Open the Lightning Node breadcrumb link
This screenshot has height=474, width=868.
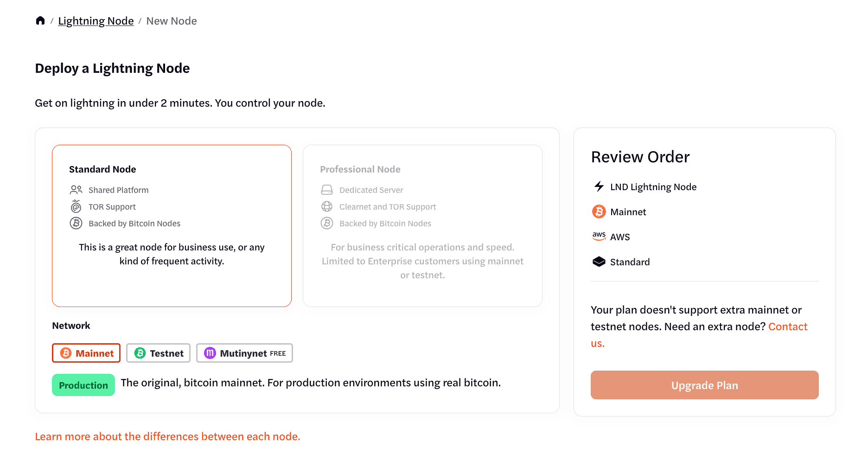tap(96, 21)
